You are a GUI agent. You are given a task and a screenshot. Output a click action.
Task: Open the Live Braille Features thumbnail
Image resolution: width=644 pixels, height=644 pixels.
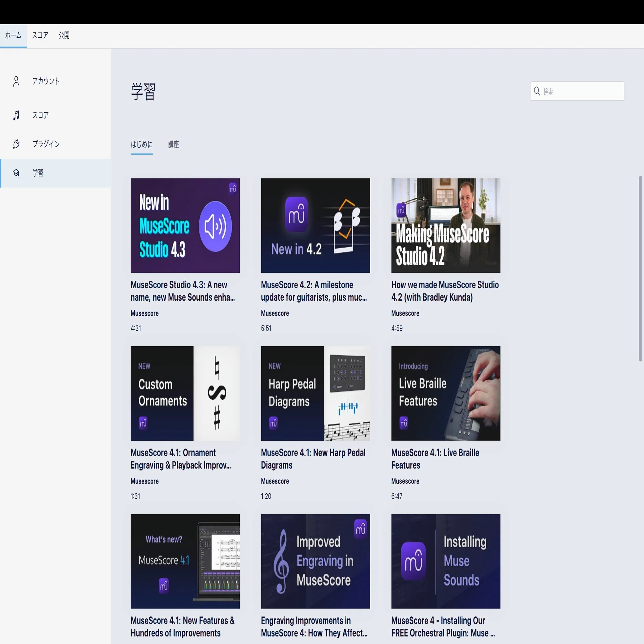pos(446,393)
